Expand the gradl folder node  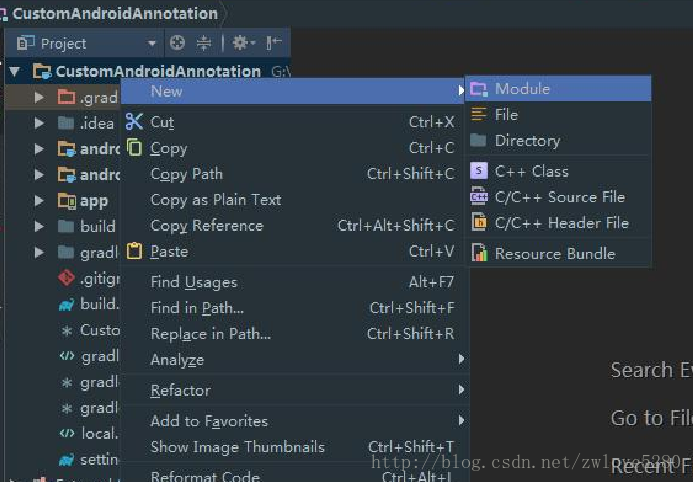(x=39, y=252)
